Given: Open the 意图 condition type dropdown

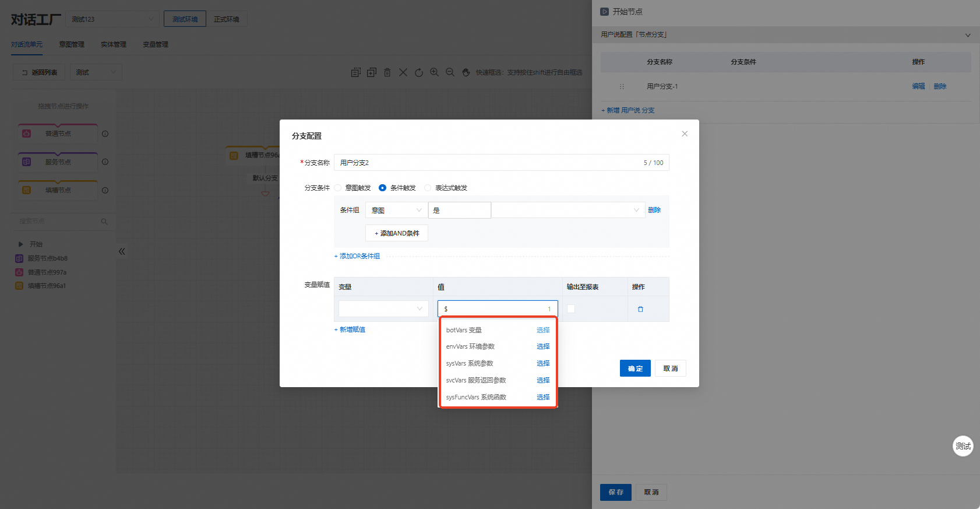Looking at the screenshot, I should (x=396, y=210).
